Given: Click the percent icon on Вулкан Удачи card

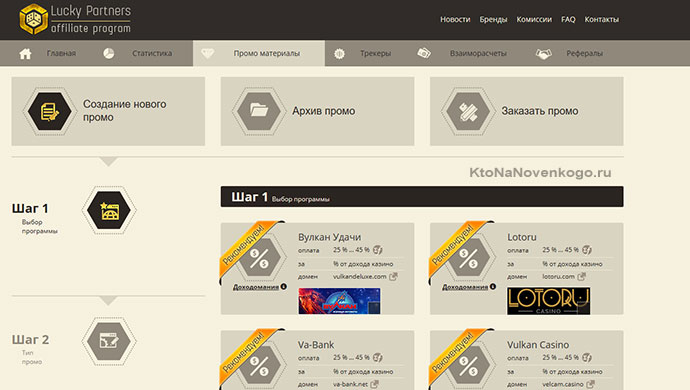Looking at the screenshot, I should coord(259,258).
